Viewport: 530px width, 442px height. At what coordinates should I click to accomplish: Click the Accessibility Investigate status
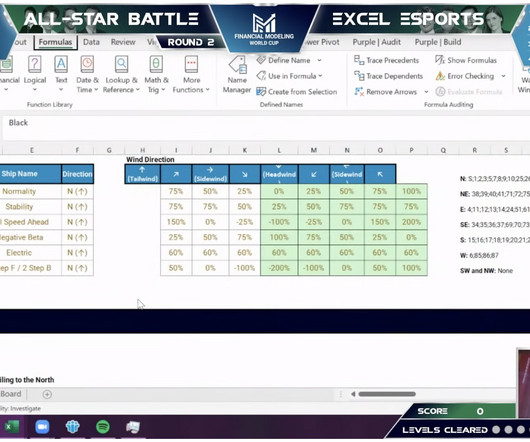[x=20, y=409]
